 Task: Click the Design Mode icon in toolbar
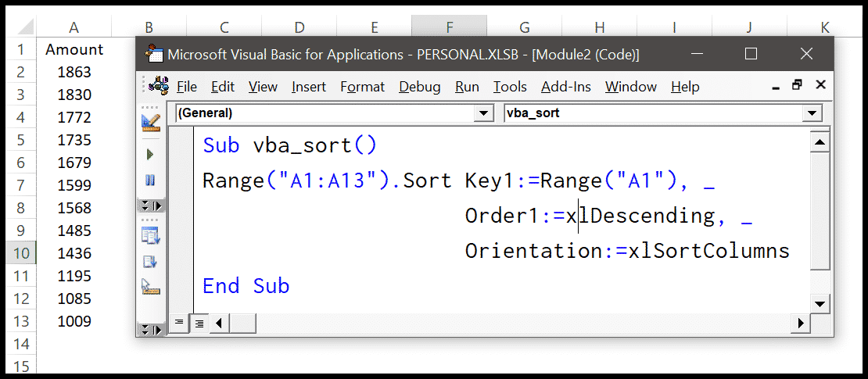click(151, 122)
